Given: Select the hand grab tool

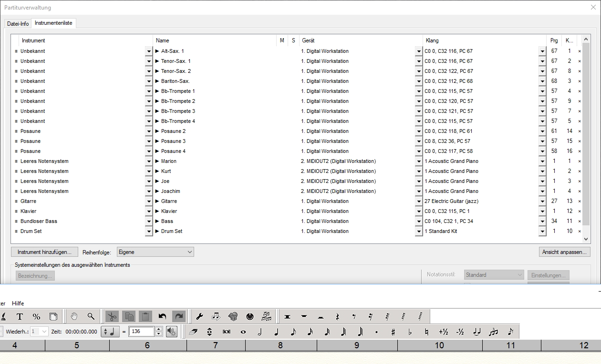Looking at the screenshot, I should point(74,316).
